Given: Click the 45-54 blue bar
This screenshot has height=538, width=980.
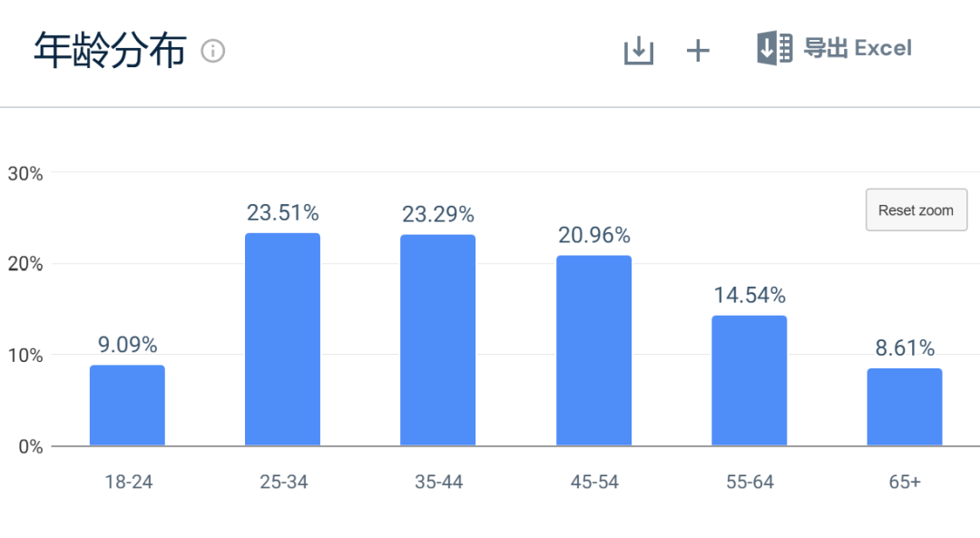Looking at the screenshot, I should [593, 350].
